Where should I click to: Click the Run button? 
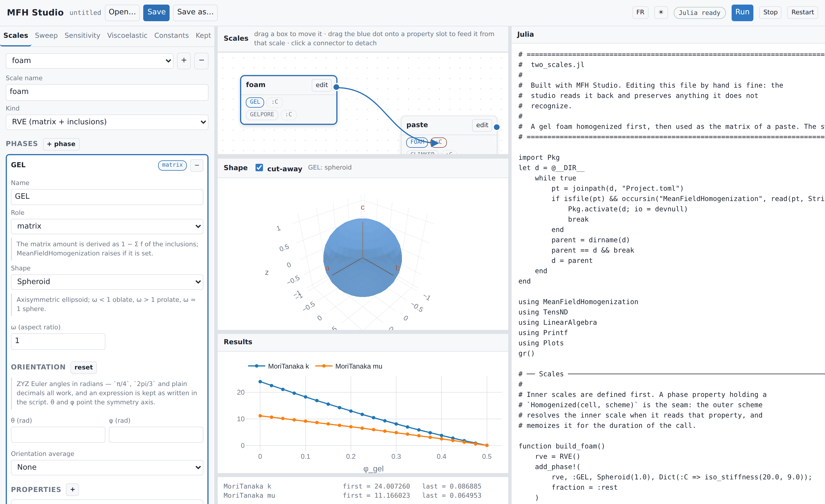click(x=742, y=12)
